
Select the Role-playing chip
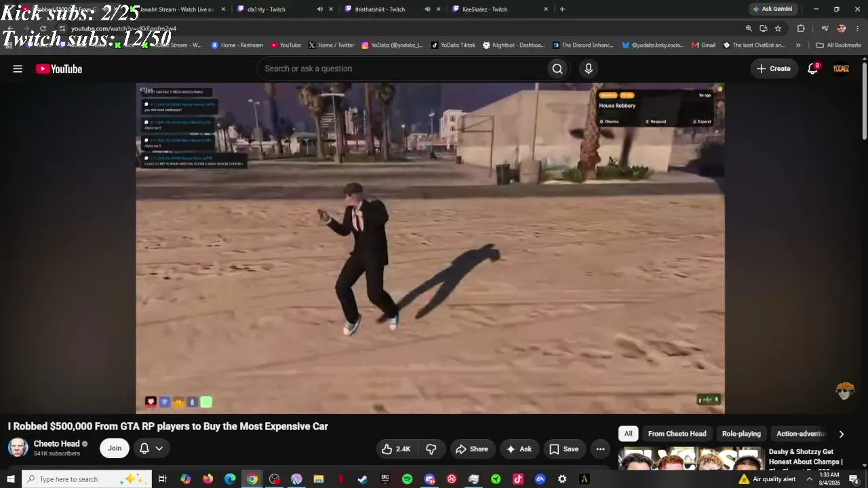point(741,434)
